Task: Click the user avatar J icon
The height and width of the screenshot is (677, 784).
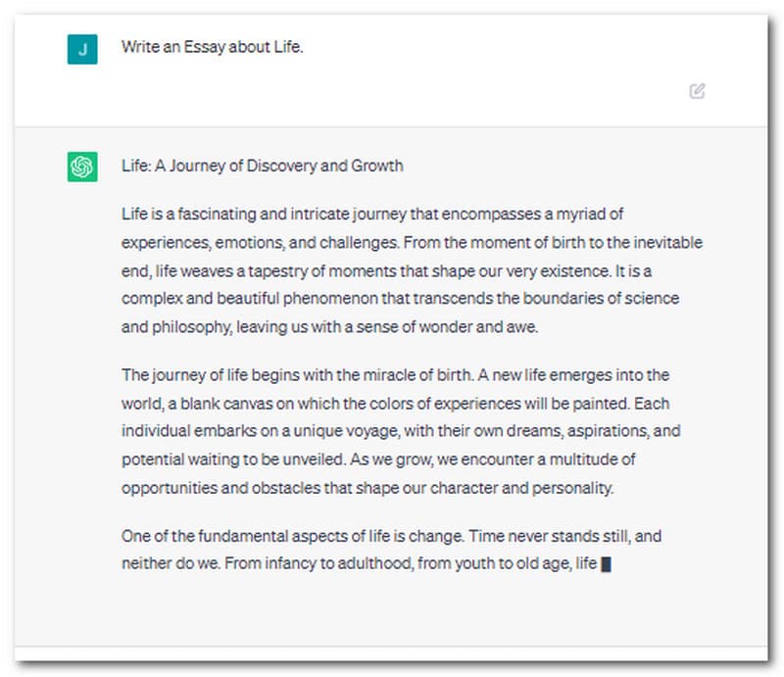Action: 82,49
